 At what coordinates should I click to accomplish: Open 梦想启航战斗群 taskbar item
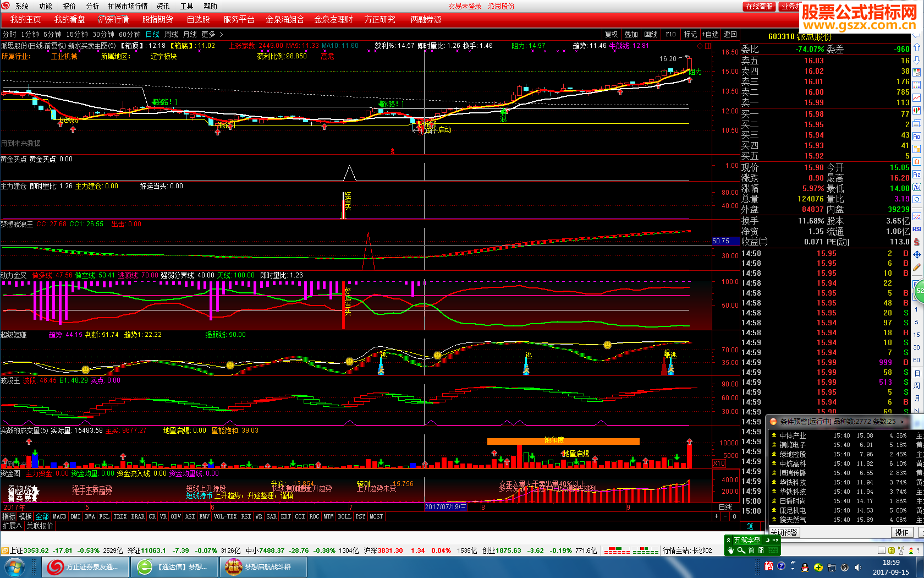(263, 566)
